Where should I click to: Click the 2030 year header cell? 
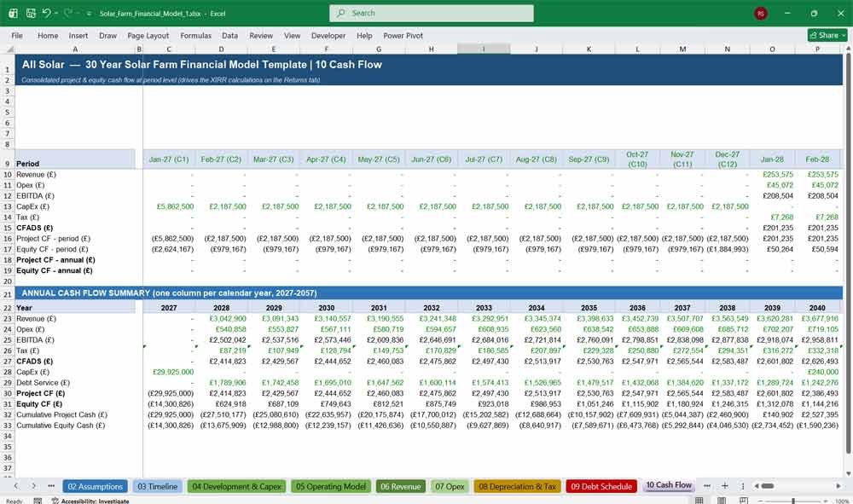pos(327,308)
